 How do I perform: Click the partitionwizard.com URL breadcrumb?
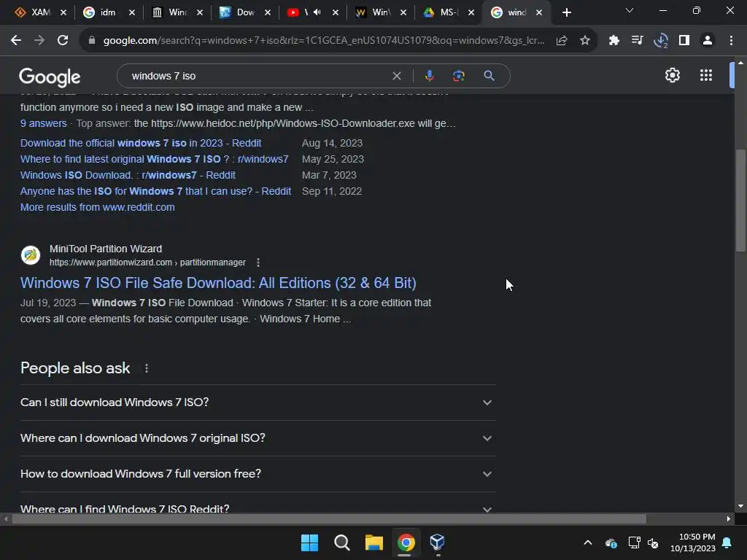click(x=147, y=262)
